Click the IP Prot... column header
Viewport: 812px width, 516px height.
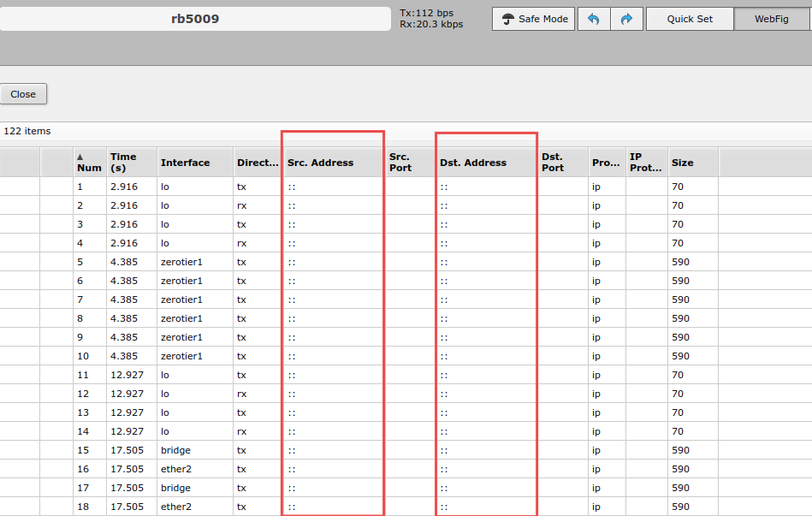tap(646, 162)
